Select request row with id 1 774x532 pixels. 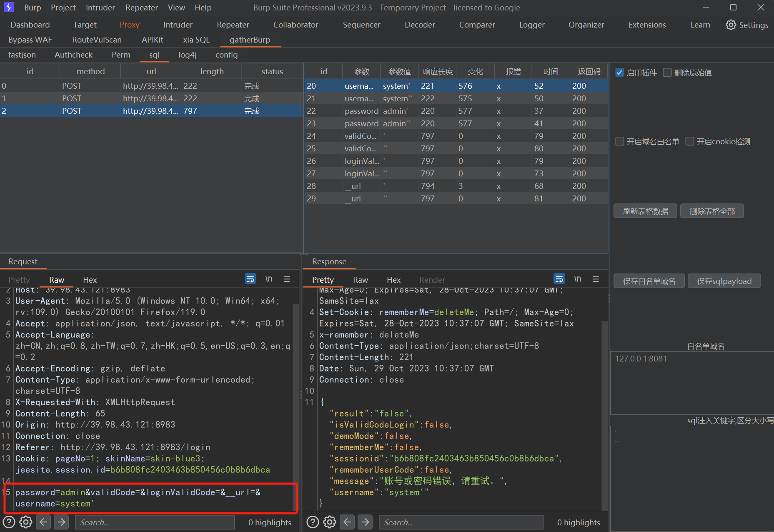point(151,98)
